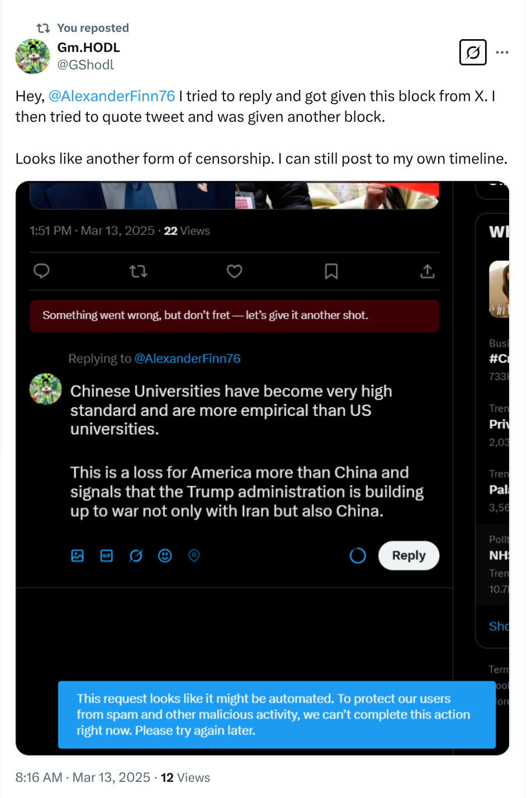Screen dimensions: 532x798
Task: Open the @AlexanderFinn76 mention link in tweet
Action: tap(112, 96)
